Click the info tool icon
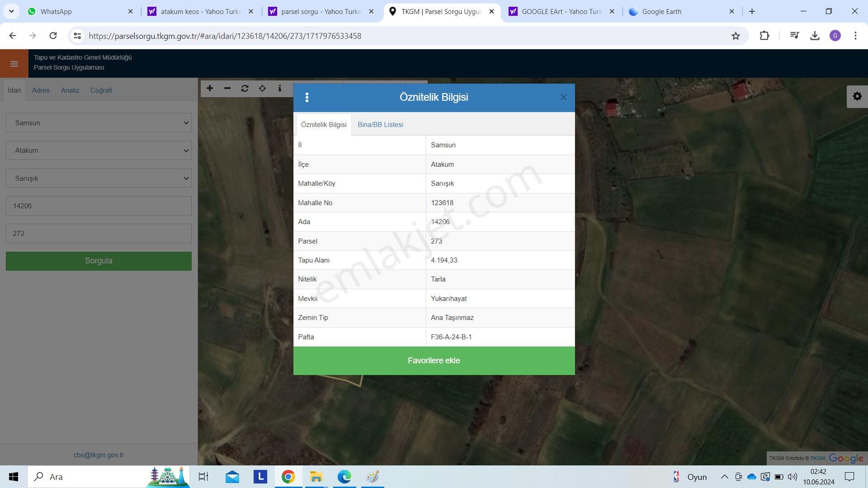Viewport: 868px width, 488px height. 280,88
